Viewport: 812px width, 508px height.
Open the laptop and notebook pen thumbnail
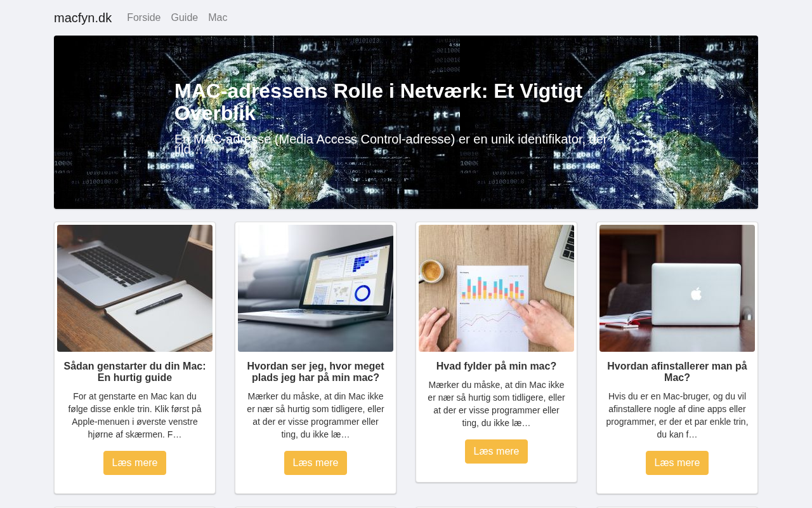click(x=134, y=288)
